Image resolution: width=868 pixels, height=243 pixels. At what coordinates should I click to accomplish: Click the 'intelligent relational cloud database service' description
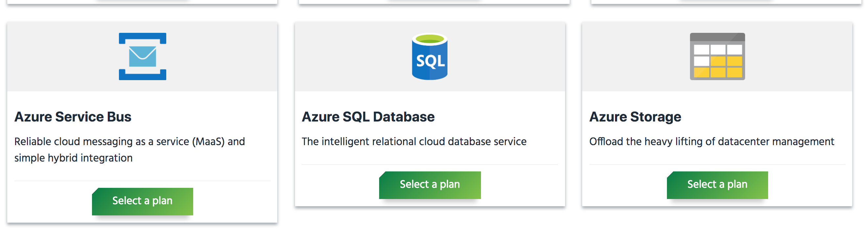coord(414,142)
